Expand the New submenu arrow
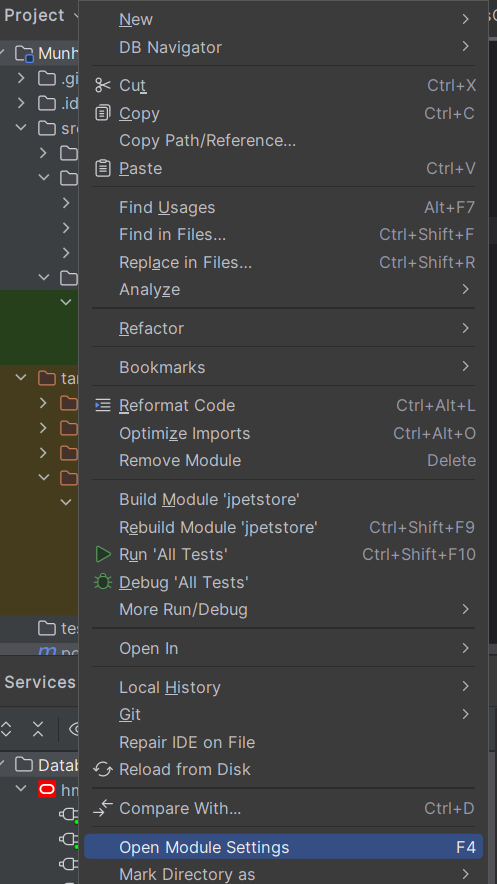This screenshot has height=884, width=497. [465, 19]
